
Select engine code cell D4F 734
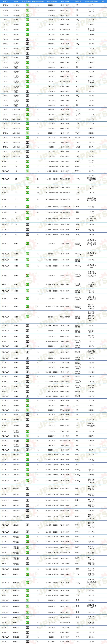92,5
